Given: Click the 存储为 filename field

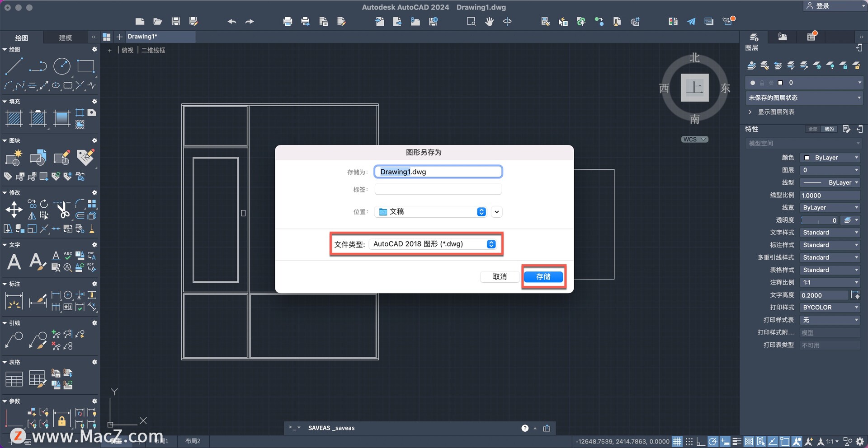Looking at the screenshot, I should click(438, 172).
